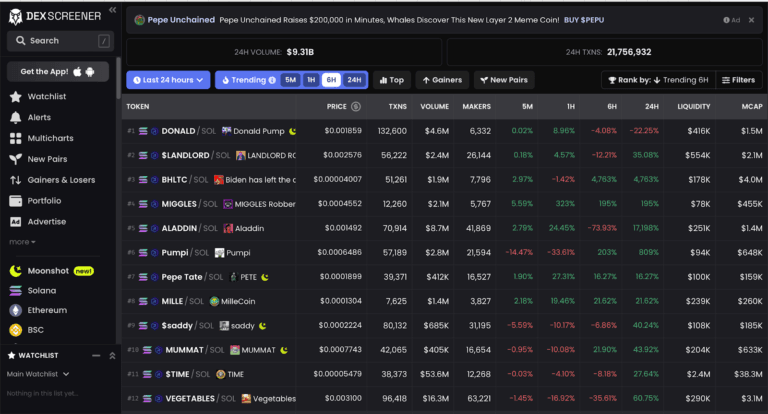Open the MIGGLES / SOL pair row
Viewport: 768px width, 414px height.
[x=445, y=204]
